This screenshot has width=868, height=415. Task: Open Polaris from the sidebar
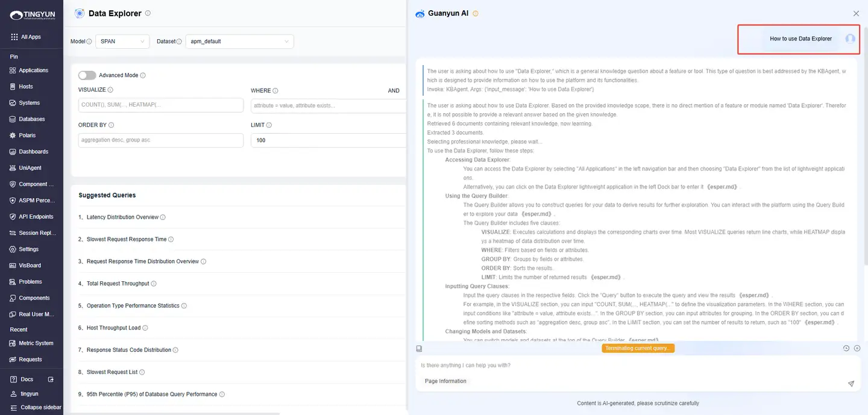click(x=27, y=136)
